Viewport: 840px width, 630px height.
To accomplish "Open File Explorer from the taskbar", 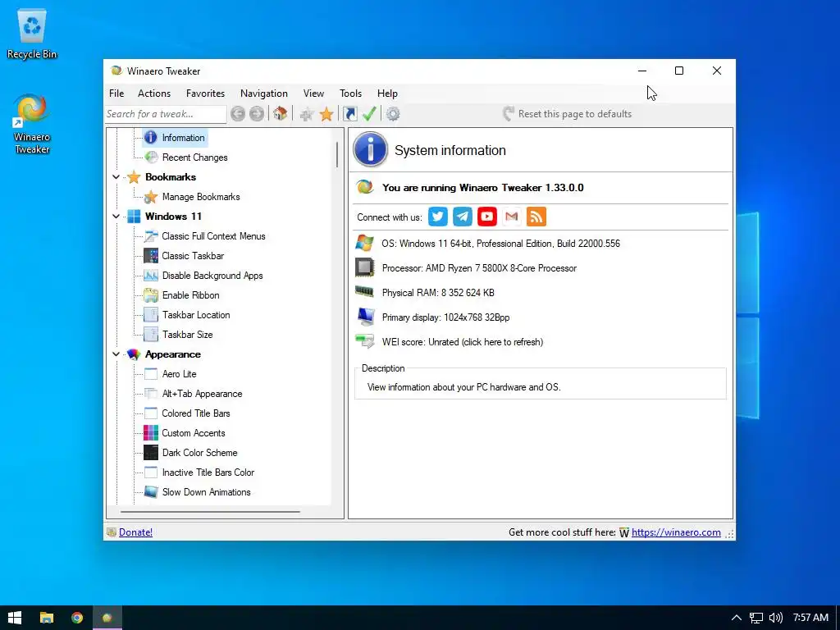I will pos(47,618).
